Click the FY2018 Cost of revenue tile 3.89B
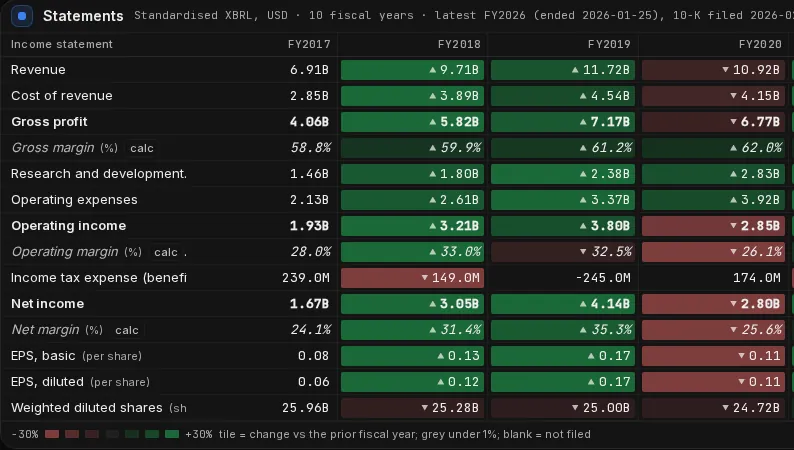This screenshot has height=450, width=794. (x=412, y=96)
